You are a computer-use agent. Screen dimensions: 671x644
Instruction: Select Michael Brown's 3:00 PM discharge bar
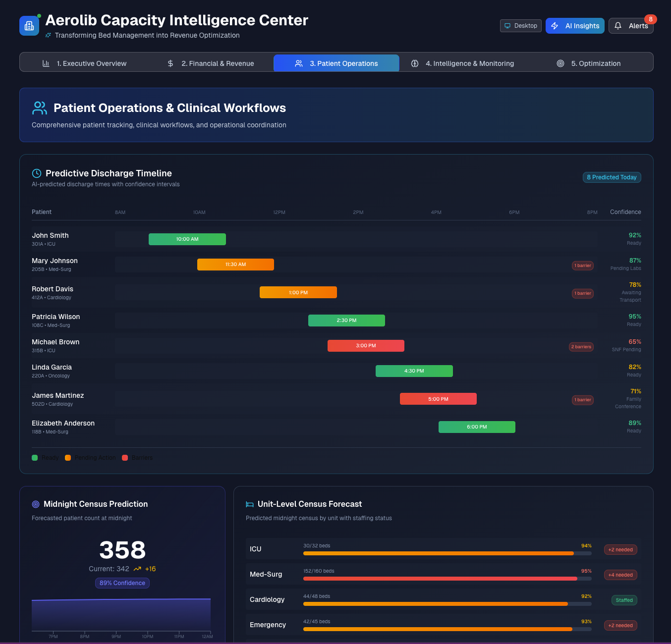pyautogui.click(x=366, y=346)
